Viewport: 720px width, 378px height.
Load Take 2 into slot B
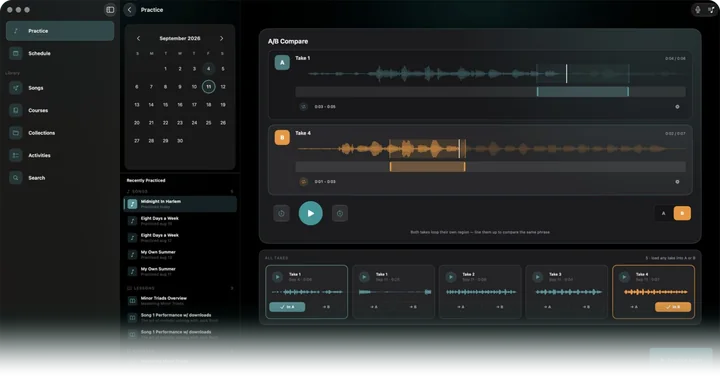pyautogui.click(x=500, y=307)
